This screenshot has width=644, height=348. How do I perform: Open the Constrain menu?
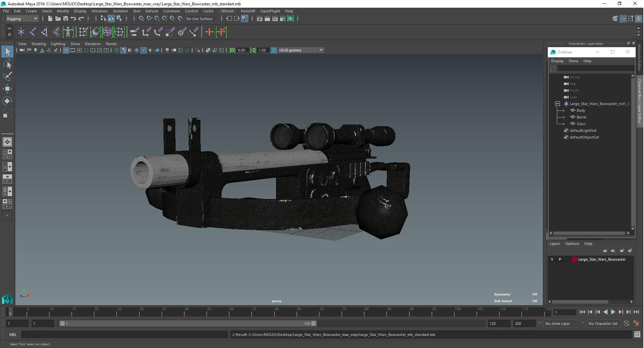[x=172, y=11]
